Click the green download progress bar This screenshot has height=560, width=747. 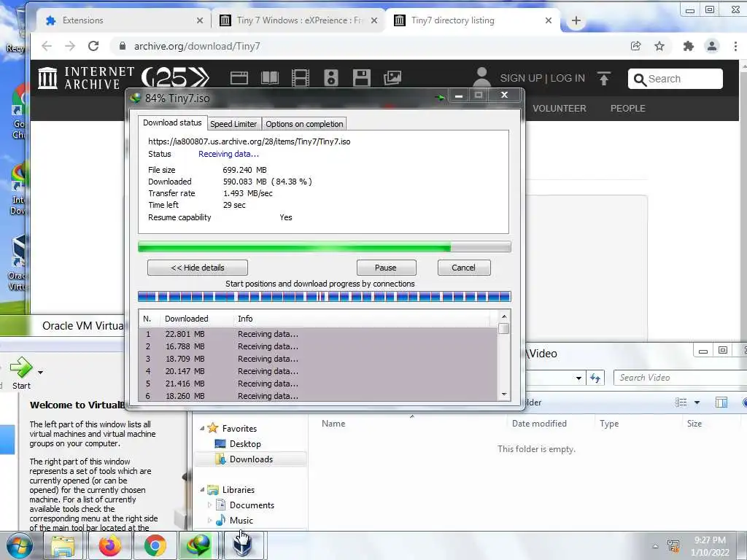coord(325,246)
